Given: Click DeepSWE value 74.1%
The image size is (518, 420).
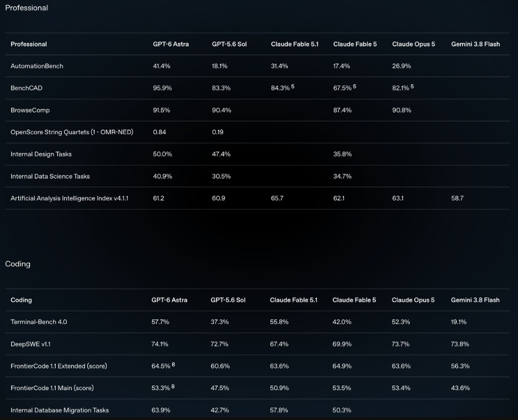Looking at the screenshot, I should tap(160, 344).
